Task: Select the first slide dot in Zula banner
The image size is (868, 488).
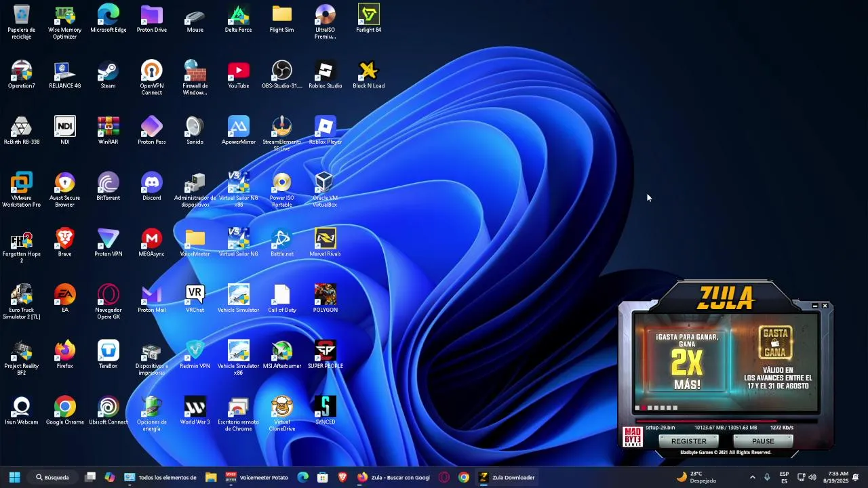Action: (x=637, y=408)
